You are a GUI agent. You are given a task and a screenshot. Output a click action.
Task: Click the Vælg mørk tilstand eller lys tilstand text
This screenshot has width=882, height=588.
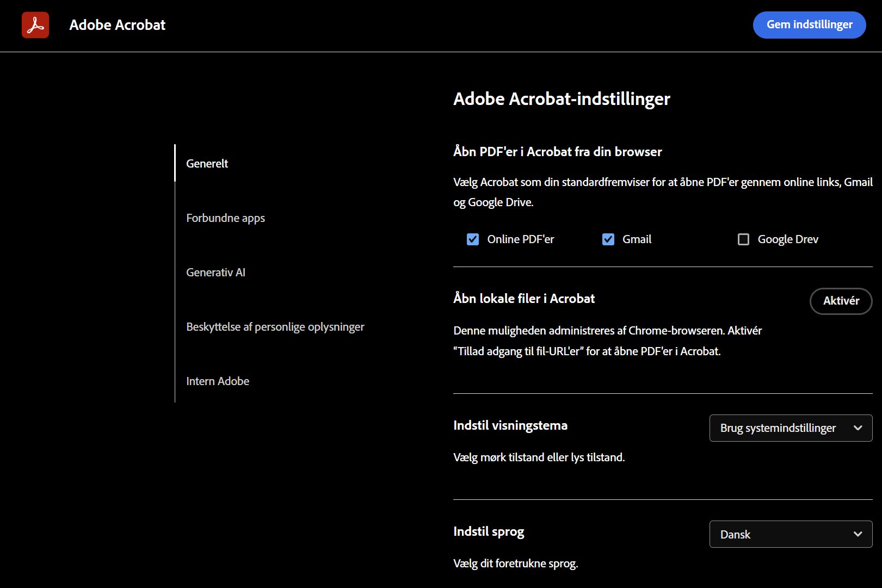539,457
